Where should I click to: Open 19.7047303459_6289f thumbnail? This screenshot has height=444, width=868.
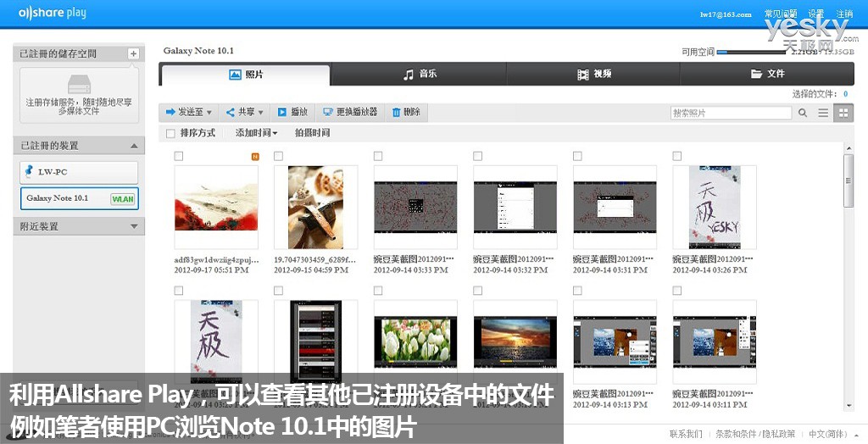pos(315,207)
